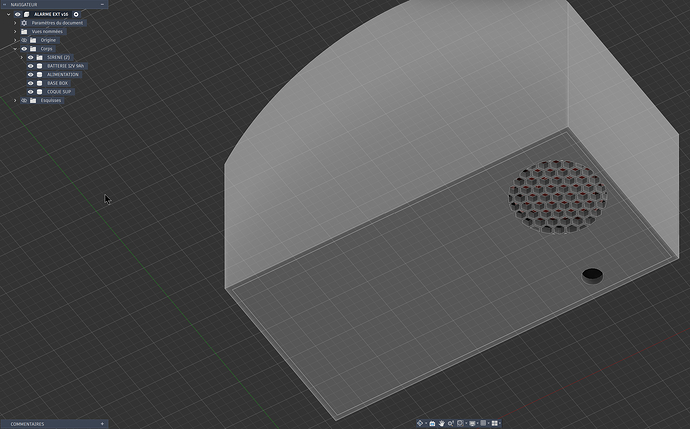Click the ALIMENTATION body icon
Screen dimensions: 690x429
pos(39,74)
